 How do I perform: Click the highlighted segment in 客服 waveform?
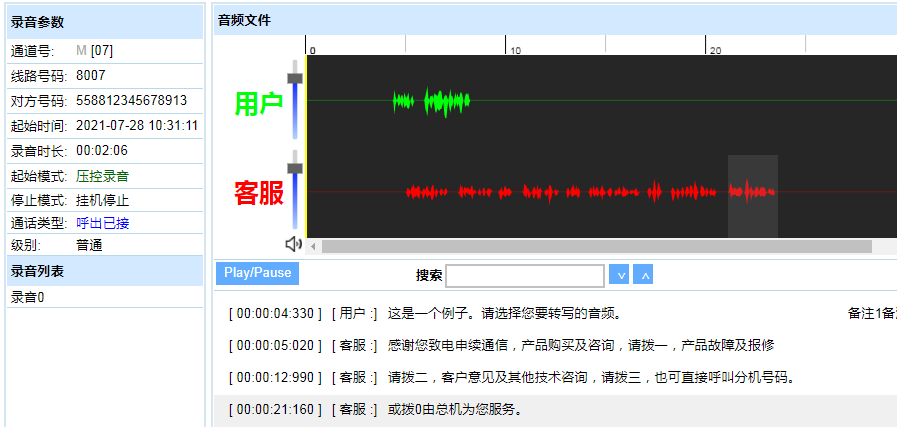point(752,196)
